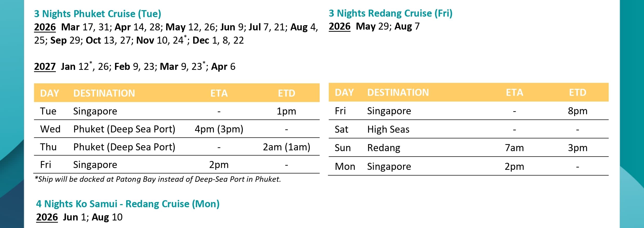Click the Patong Bay docking footnote text

(158, 179)
